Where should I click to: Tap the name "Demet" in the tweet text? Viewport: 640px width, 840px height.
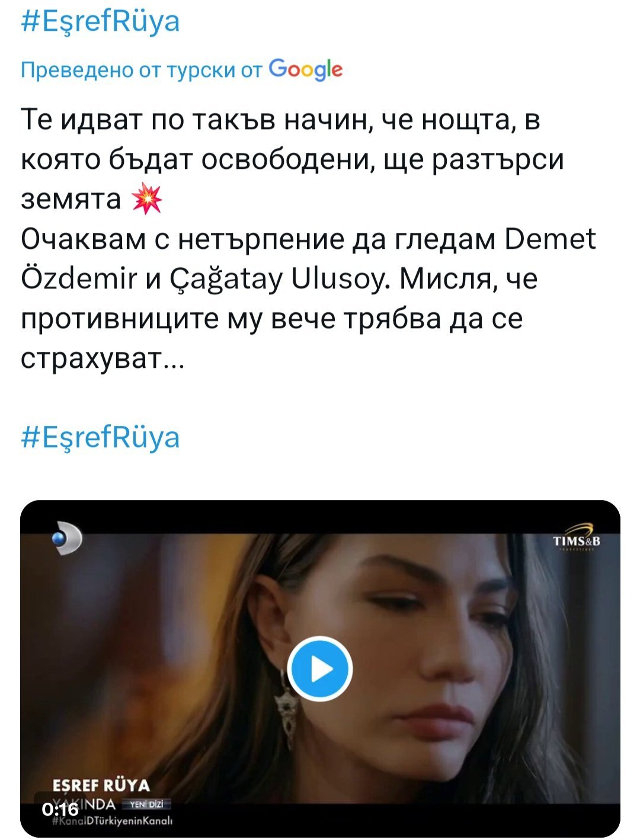tap(551, 240)
